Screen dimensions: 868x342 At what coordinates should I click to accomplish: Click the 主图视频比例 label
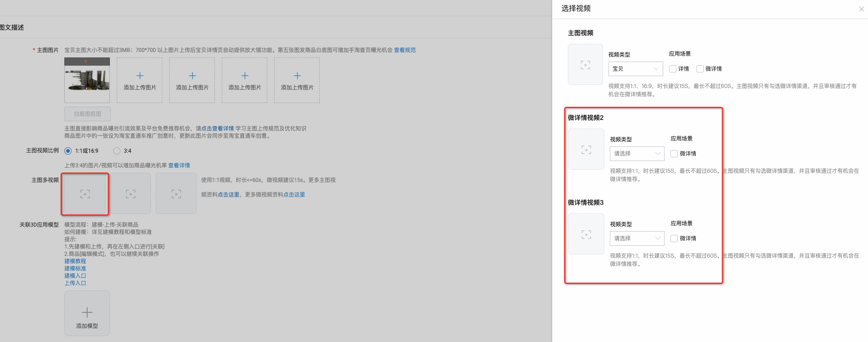pos(42,150)
